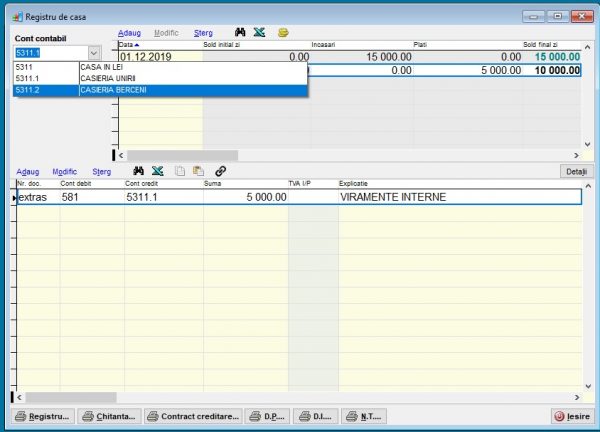Click the Contract creditare button

tap(194, 416)
